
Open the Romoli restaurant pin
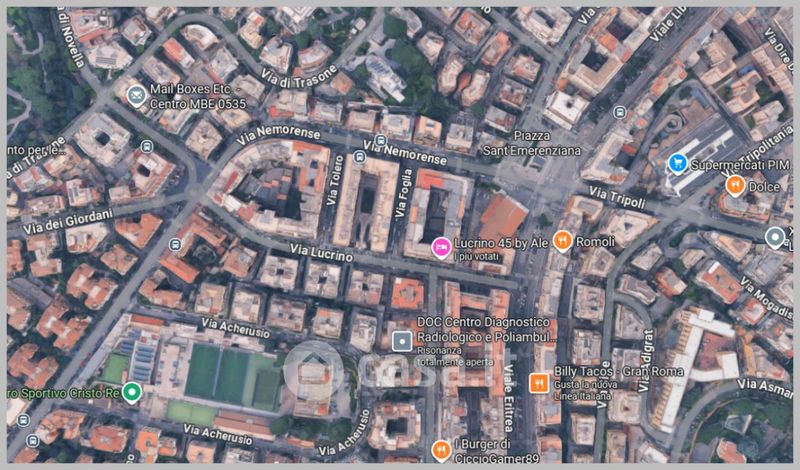tap(562, 241)
